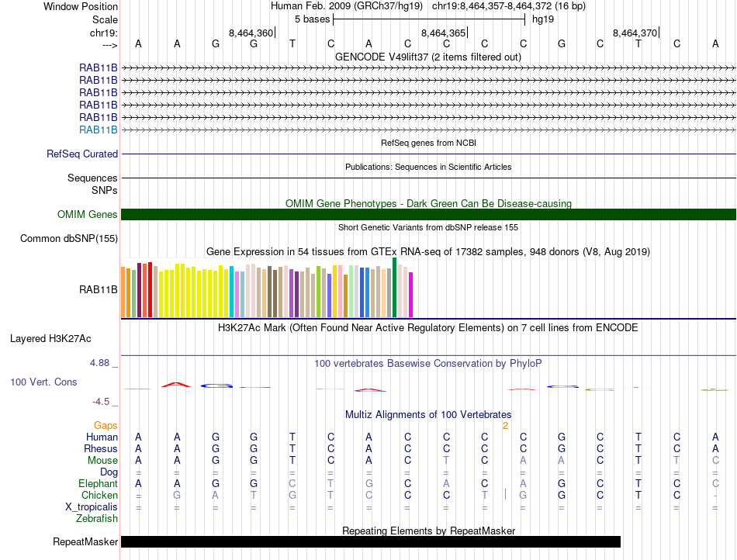Open the GENCODE V49lift37 track title
This screenshot has width=737, height=560.
(x=427, y=57)
